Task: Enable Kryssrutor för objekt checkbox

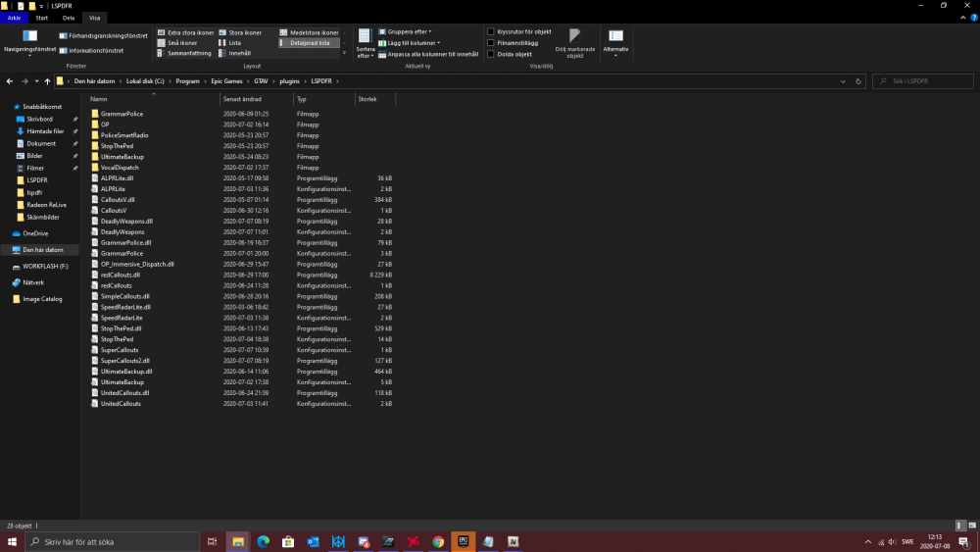Action: [491, 31]
